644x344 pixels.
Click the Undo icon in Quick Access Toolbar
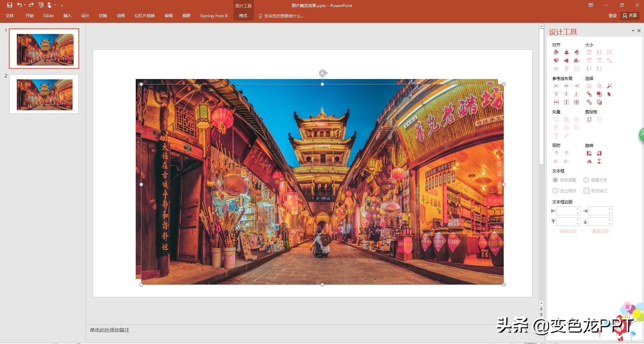pyautogui.click(x=20, y=5)
